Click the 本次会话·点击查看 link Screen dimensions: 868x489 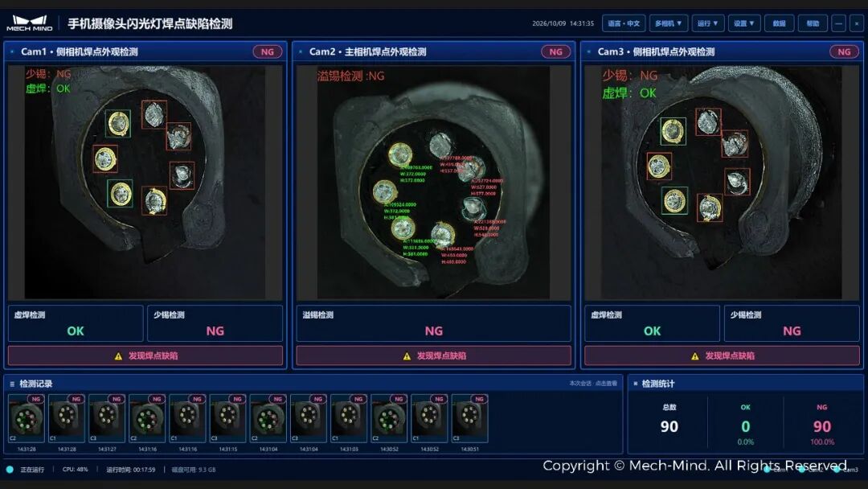coord(593,383)
